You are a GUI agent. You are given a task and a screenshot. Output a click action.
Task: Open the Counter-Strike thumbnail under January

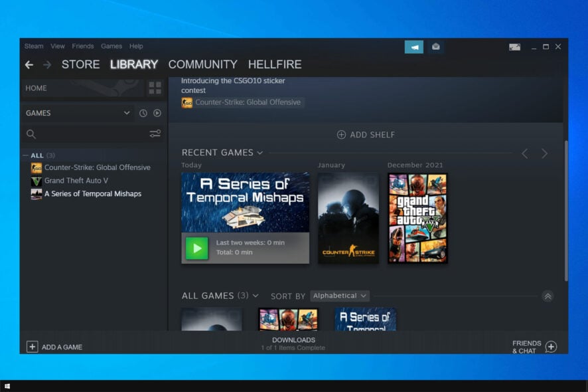[x=348, y=217]
